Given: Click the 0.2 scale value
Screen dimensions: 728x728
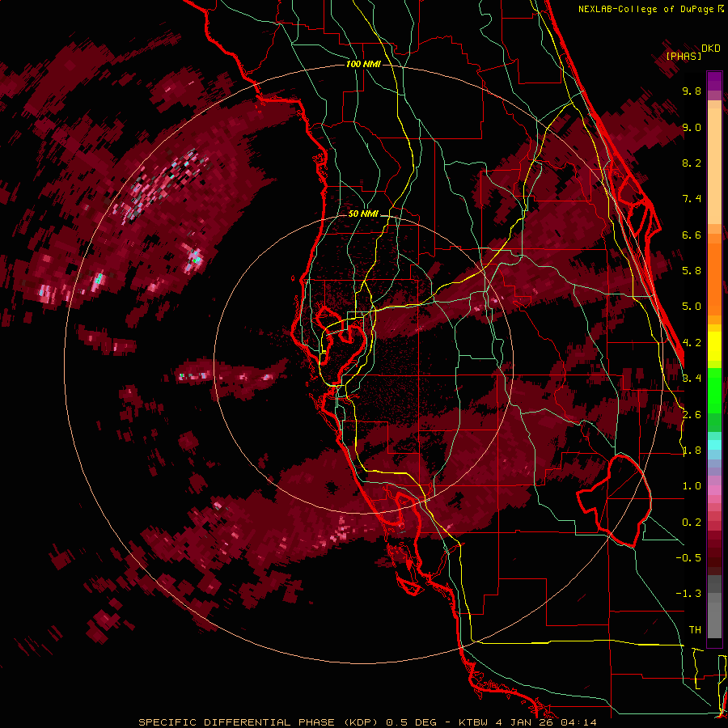Looking at the screenshot, I should (692, 523).
